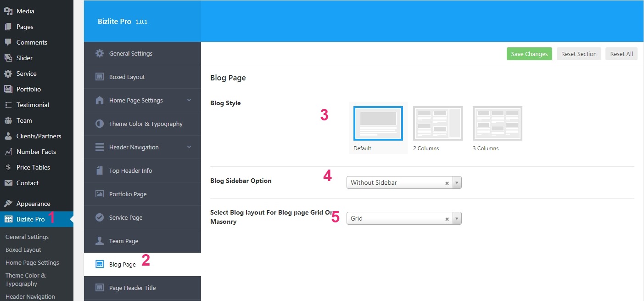This screenshot has width=644, height=301.
Task: Open the Without Sidebar select box
Action: point(404,182)
